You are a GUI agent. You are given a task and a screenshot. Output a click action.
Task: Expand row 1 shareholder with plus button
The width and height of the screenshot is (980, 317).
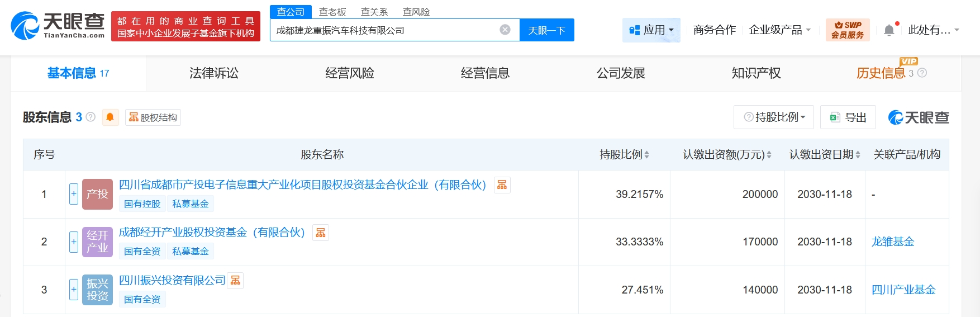click(74, 194)
